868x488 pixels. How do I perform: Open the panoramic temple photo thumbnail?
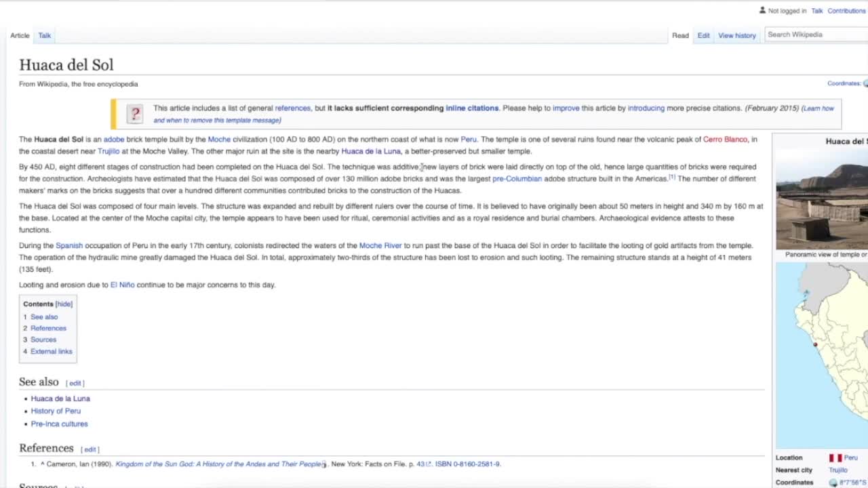click(822, 199)
